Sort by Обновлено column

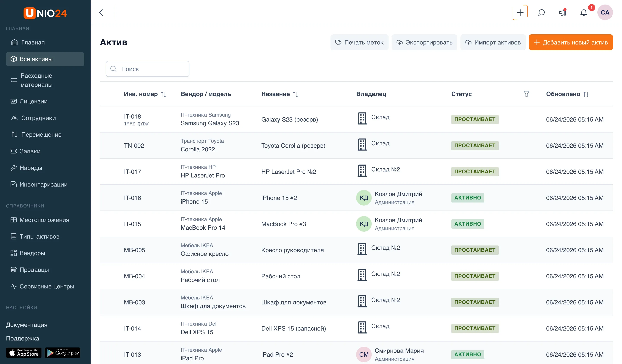click(586, 94)
